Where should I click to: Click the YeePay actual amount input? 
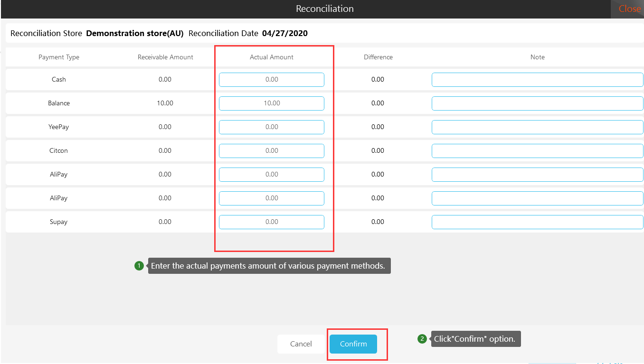click(x=272, y=127)
